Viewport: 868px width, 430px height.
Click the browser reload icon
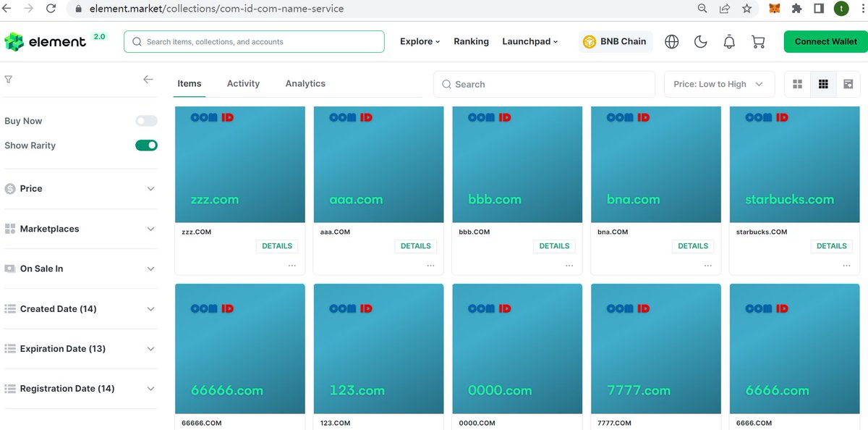click(x=51, y=9)
